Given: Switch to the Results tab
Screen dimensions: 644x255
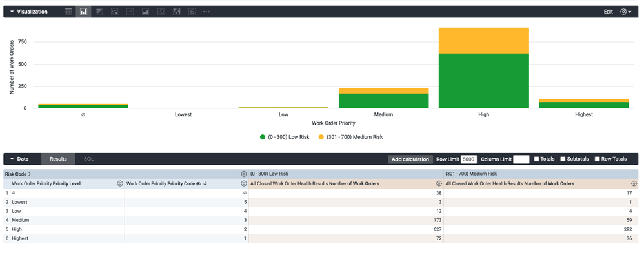Looking at the screenshot, I should click(58, 159).
